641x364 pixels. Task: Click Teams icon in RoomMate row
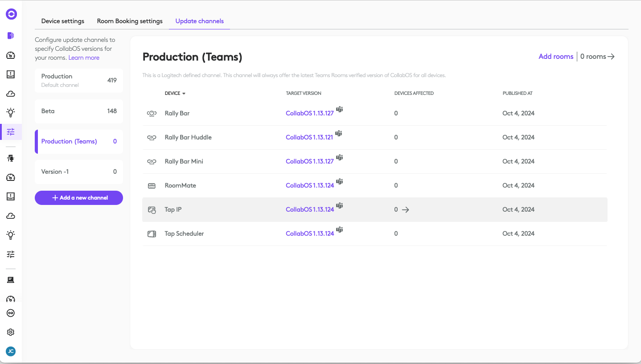(339, 181)
